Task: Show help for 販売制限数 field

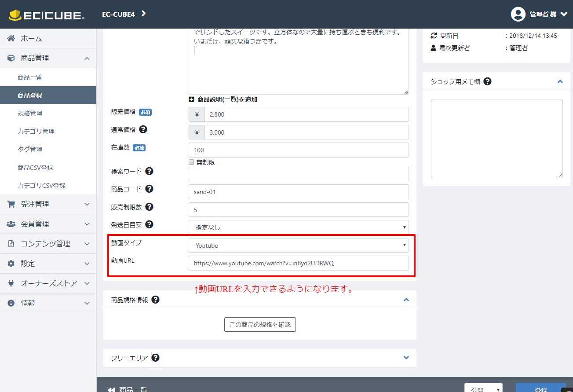Action: tap(149, 207)
